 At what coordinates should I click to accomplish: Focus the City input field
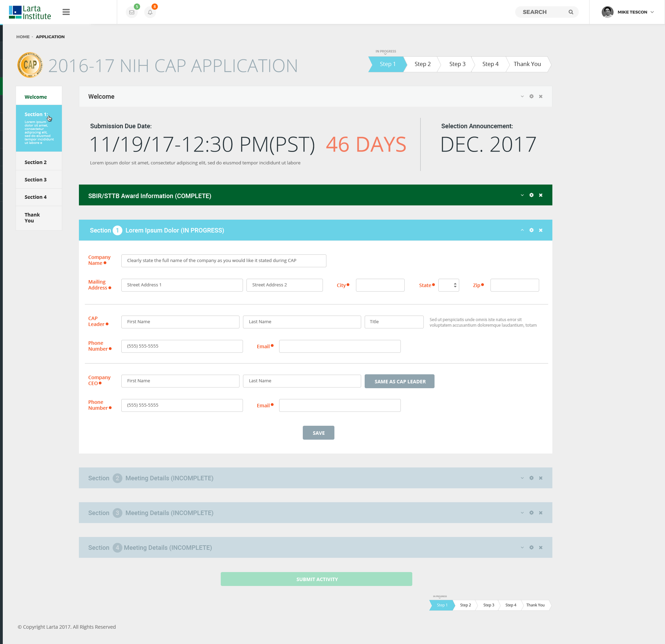pyautogui.click(x=380, y=285)
